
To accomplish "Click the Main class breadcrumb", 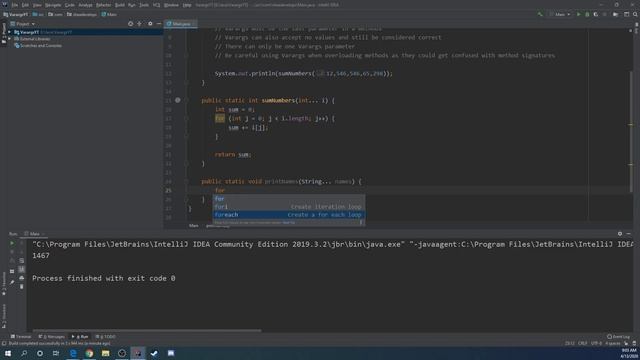I will point(109,14).
